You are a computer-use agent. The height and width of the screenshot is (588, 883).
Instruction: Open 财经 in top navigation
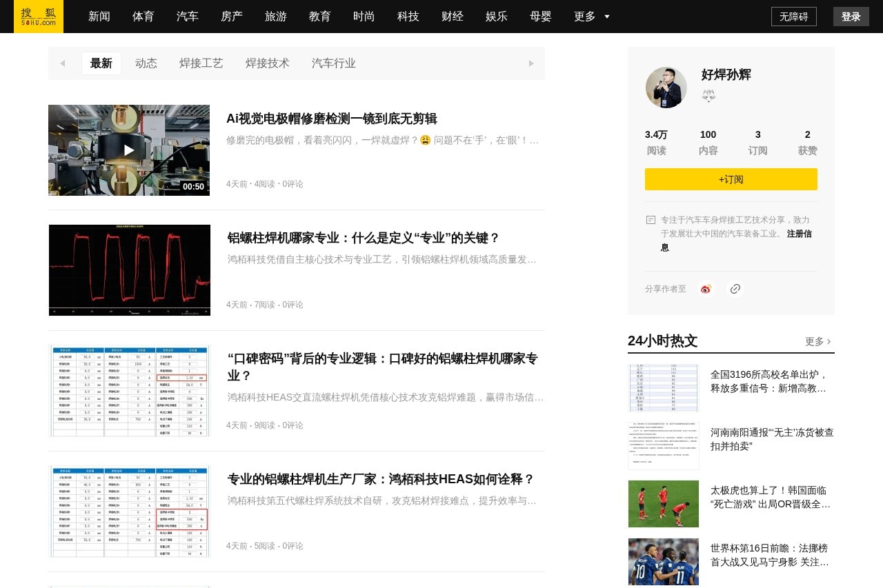tap(453, 17)
